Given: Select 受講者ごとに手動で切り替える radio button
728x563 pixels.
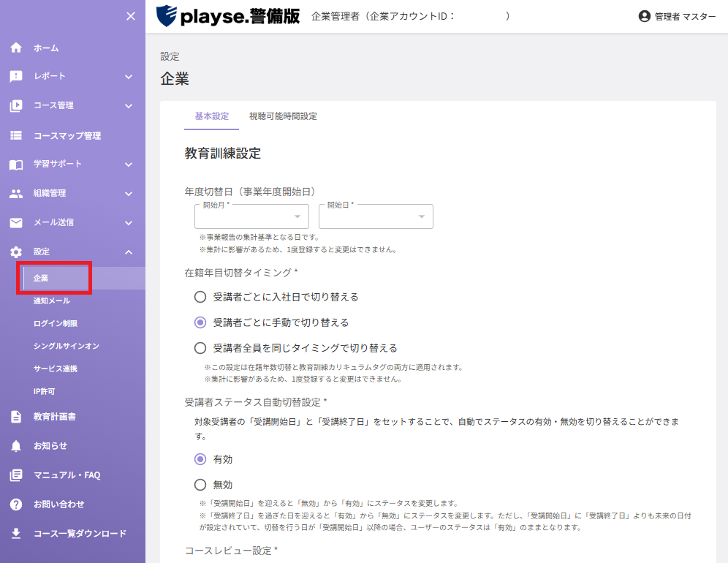Looking at the screenshot, I should click(200, 322).
